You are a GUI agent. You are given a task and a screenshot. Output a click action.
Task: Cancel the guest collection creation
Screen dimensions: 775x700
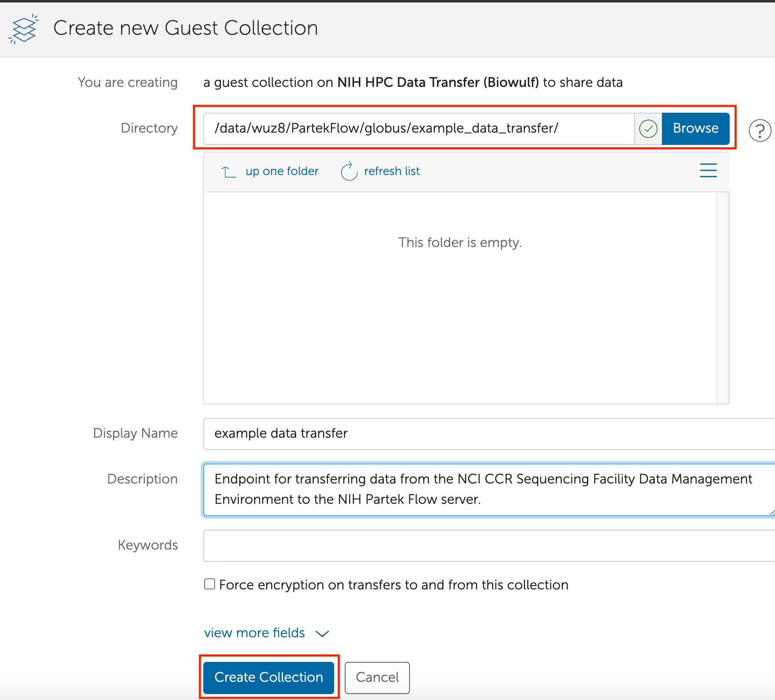377,677
